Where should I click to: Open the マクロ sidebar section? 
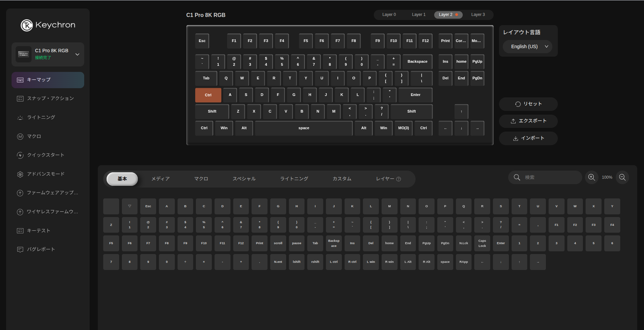pyautogui.click(x=34, y=136)
